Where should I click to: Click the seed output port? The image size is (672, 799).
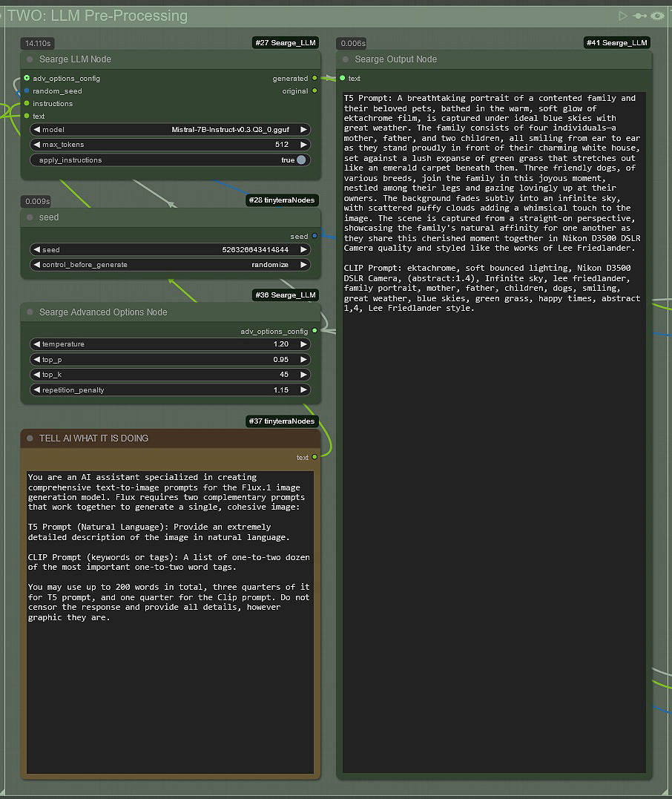[314, 236]
